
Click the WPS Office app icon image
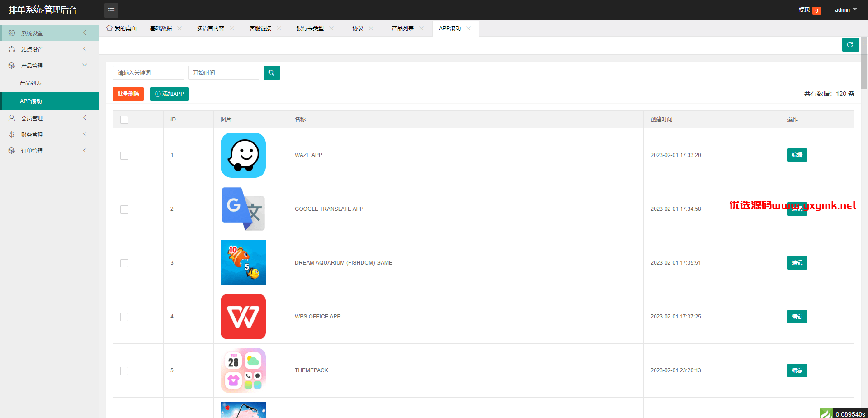click(x=243, y=317)
